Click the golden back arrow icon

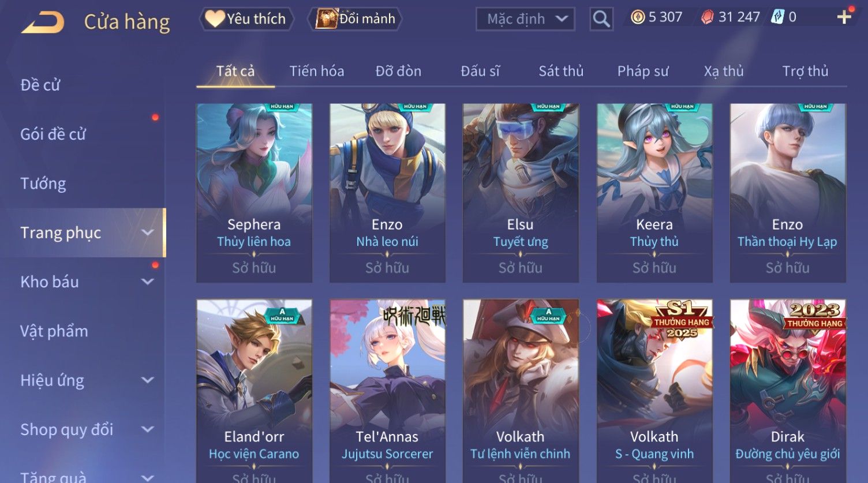click(43, 22)
